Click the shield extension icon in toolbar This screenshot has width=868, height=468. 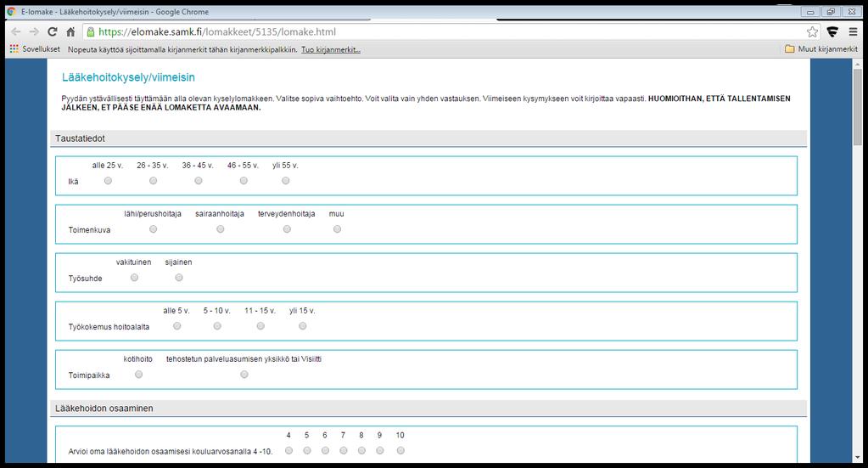pyautogui.click(x=832, y=31)
